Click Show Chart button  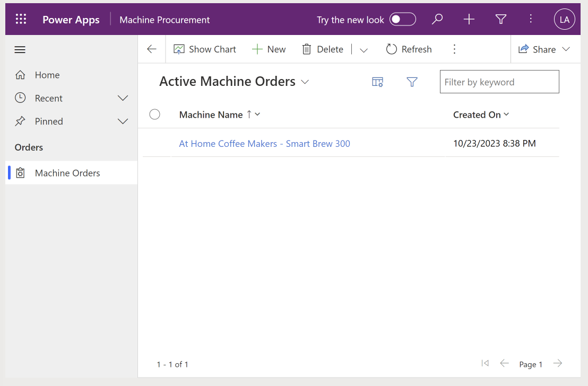(x=205, y=49)
